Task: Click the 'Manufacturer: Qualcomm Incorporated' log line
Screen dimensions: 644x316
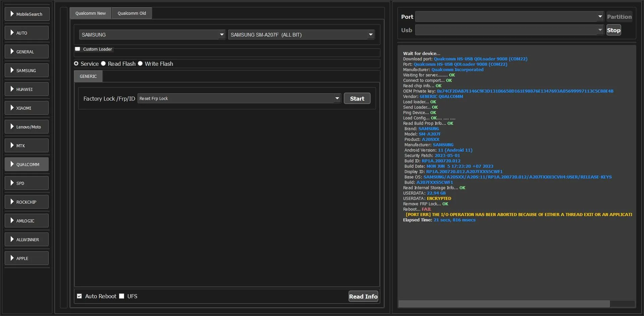Action: (443, 70)
